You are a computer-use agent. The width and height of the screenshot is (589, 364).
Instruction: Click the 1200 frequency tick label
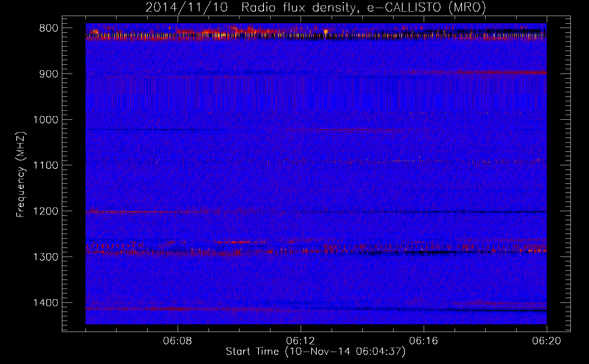[x=46, y=211]
